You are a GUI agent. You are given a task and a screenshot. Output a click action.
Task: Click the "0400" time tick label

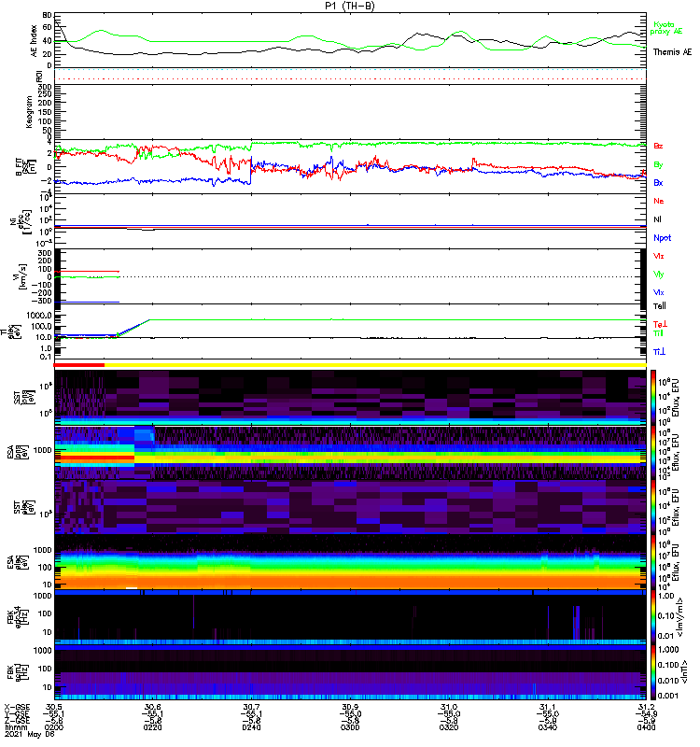[646, 727]
